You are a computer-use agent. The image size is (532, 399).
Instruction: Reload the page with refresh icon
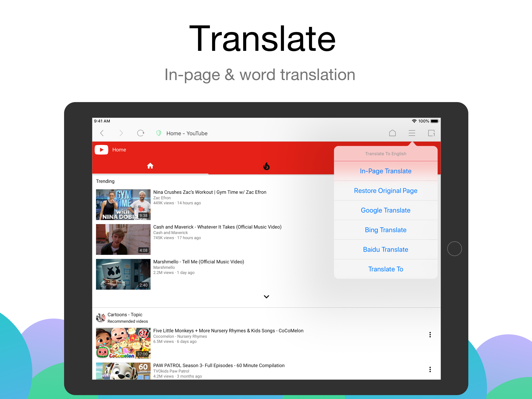pyautogui.click(x=140, y=133)
